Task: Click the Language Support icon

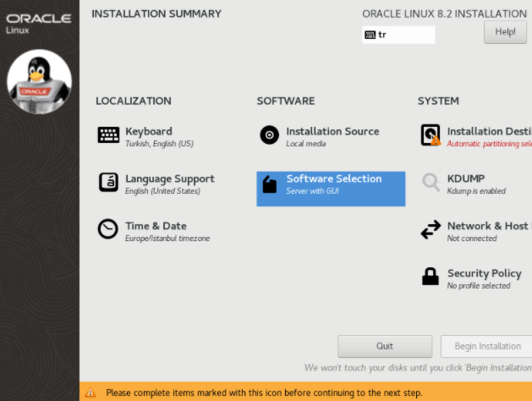Action: [108, 182]
